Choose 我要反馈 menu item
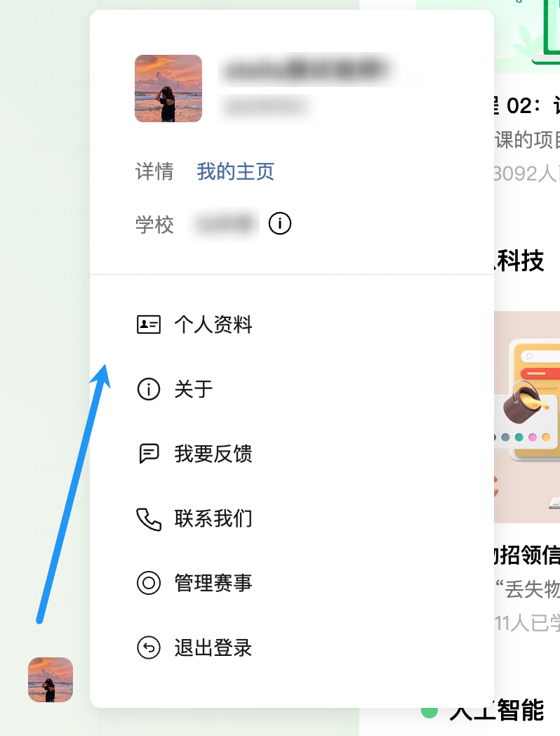 tap(292, 454)
